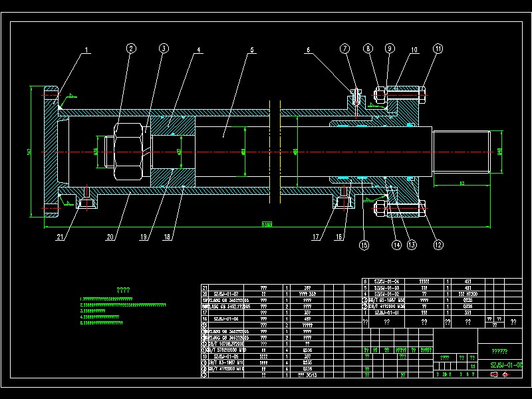Click the SZJSJ-01-07 parts list entry

(x=226, y=294)
